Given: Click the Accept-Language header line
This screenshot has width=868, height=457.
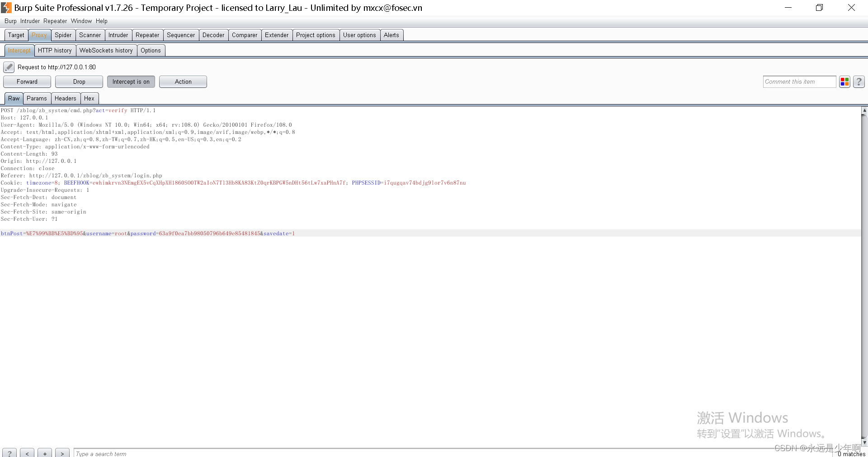Looking at the screenshot, I should pos(121,139).
